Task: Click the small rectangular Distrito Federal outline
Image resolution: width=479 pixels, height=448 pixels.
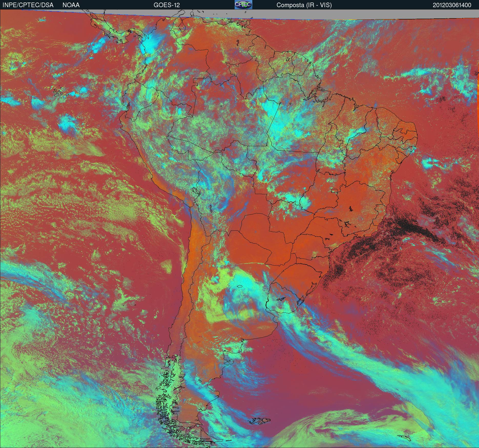Action: [x=334, y=190]
